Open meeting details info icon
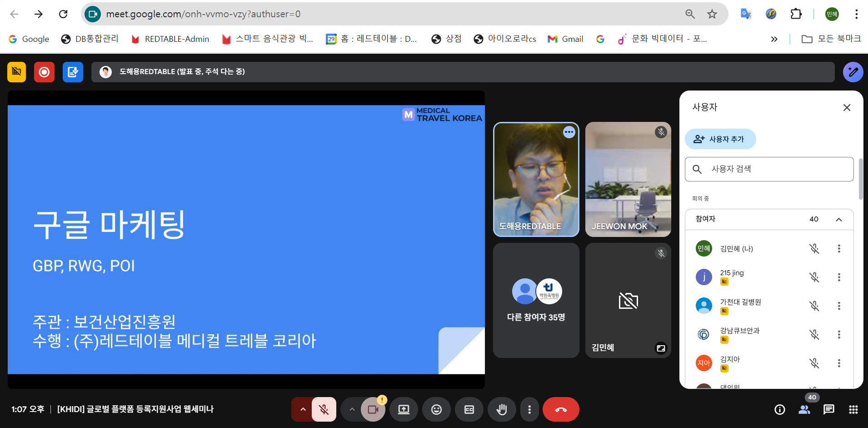The image size is (868, 428). pos(779,409)
